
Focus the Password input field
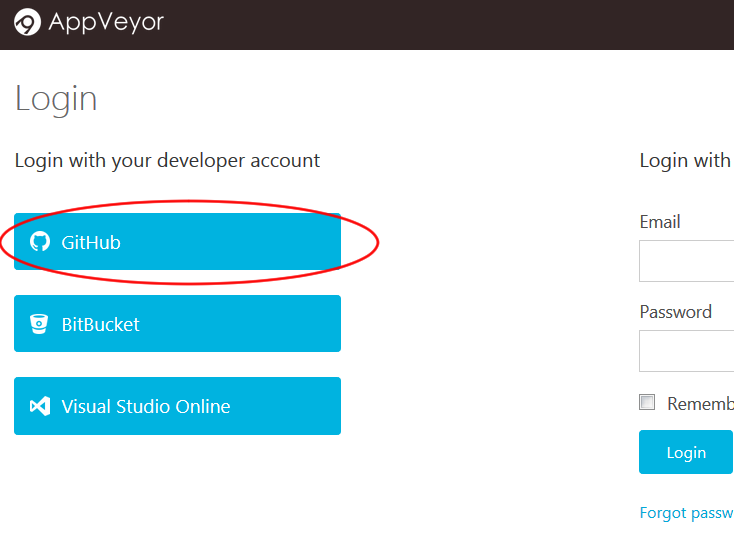point(687,351)
